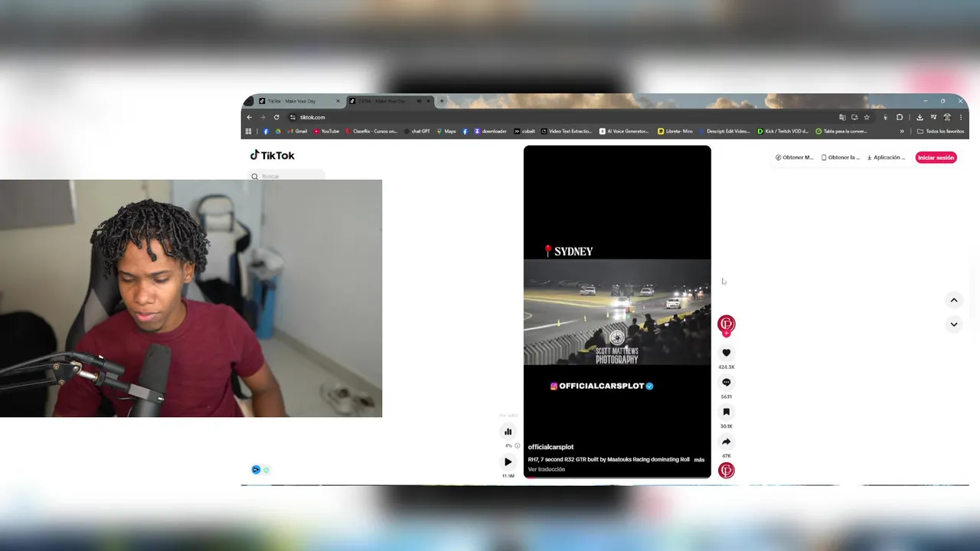Click the TikTok logo
Viewport: 980px width, 551px height.
click(x=273, y=155)
